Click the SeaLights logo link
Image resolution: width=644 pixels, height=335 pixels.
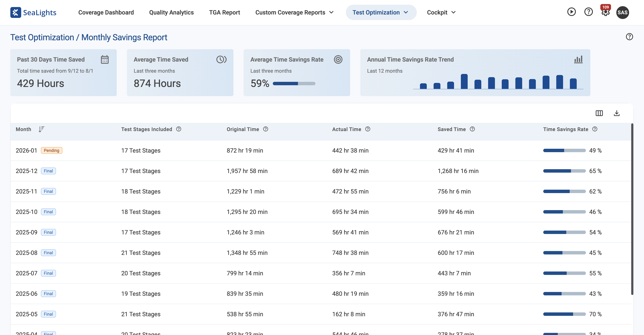(33, 13)
